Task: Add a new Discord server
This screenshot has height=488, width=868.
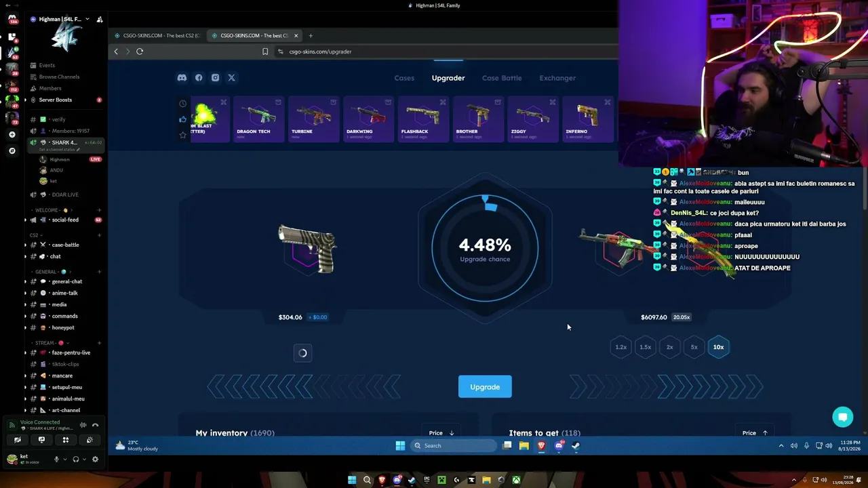Action: 12,135
